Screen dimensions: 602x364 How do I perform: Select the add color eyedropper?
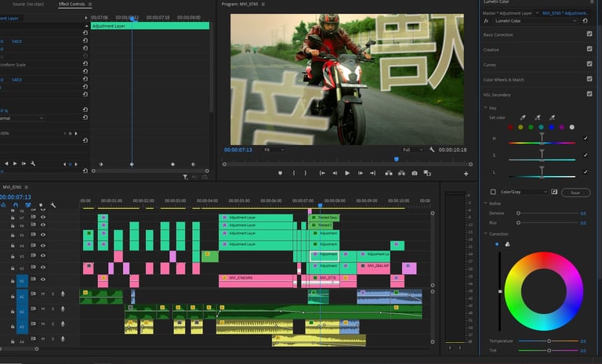538,117
